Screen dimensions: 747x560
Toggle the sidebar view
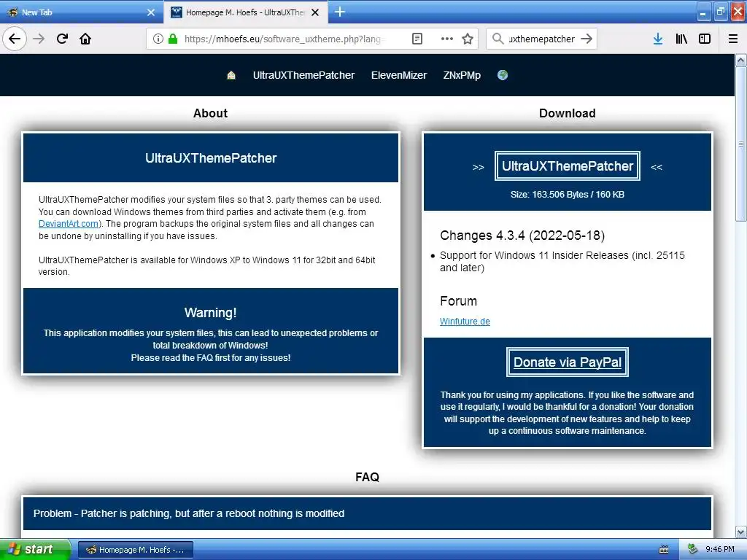[x=705, y=39]
